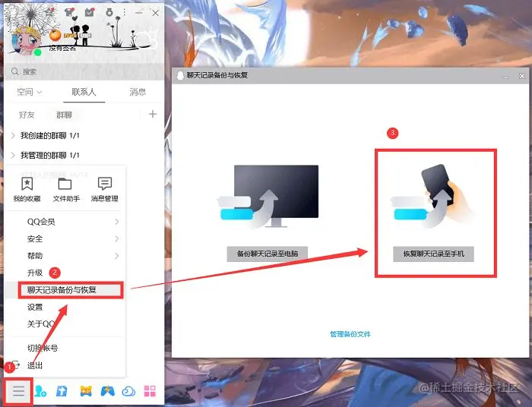
Task: Click the crown icon beside the dandelion
Action: 50,12
